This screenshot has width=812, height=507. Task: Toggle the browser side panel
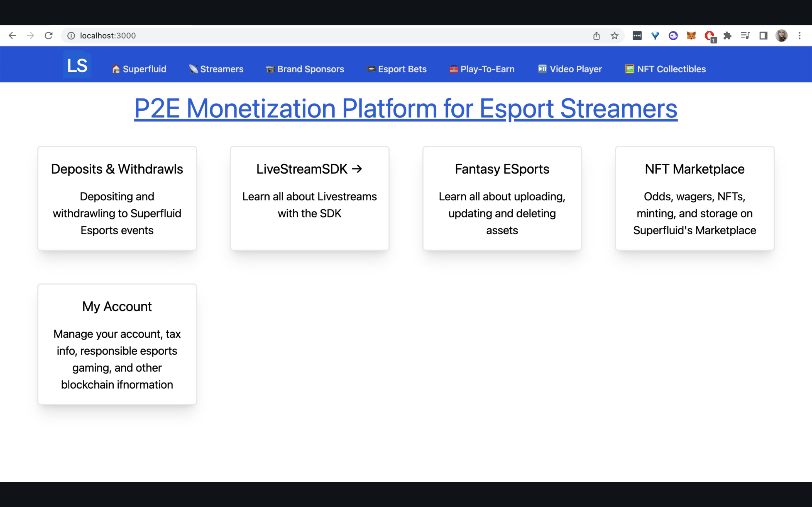point(763,35)
